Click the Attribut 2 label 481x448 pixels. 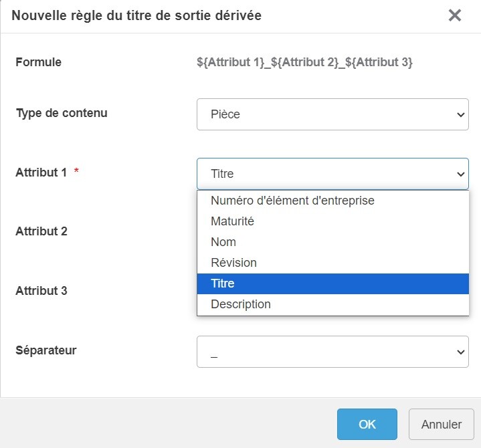click(41, 232)
